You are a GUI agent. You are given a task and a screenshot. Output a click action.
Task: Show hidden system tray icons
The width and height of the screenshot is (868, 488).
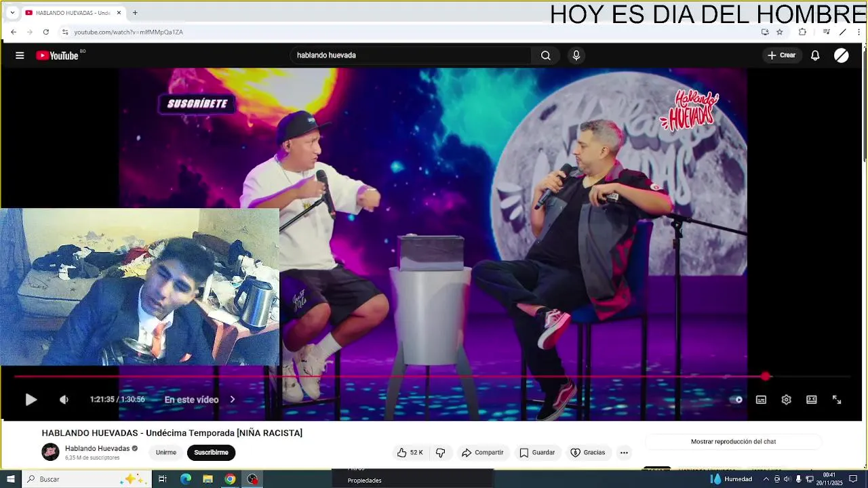tap(766, 479)
